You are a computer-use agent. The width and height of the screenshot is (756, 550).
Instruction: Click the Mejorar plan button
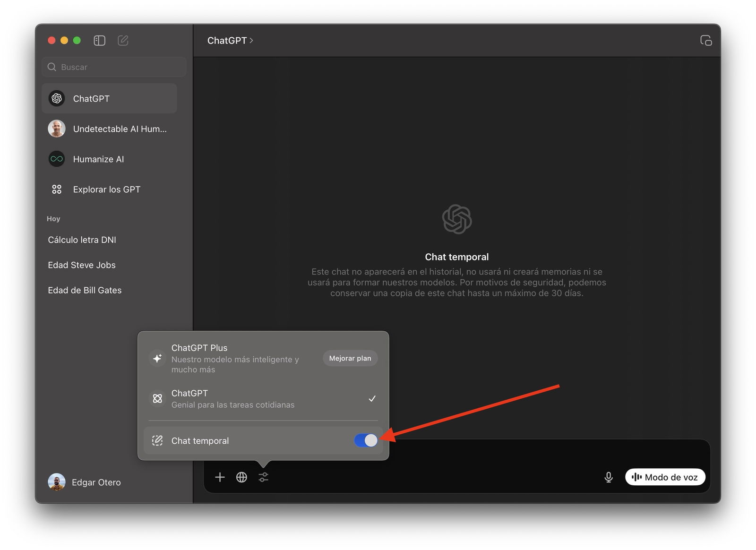350,358
